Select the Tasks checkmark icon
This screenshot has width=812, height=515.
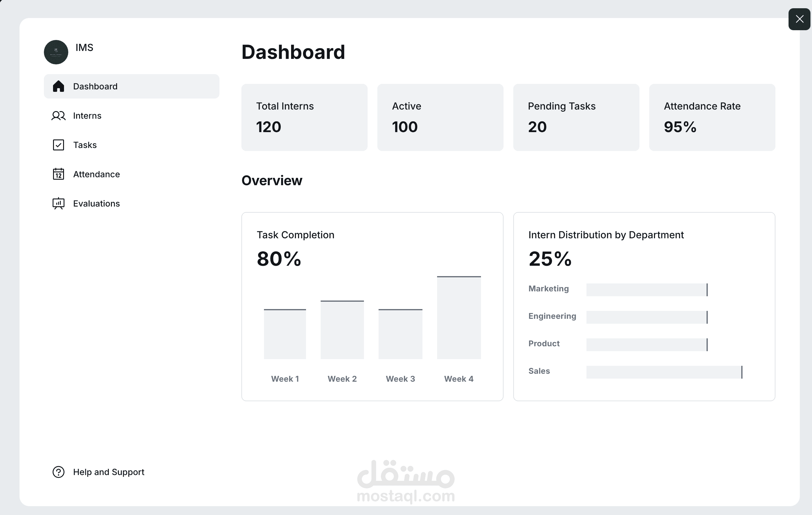click(58, 144)
